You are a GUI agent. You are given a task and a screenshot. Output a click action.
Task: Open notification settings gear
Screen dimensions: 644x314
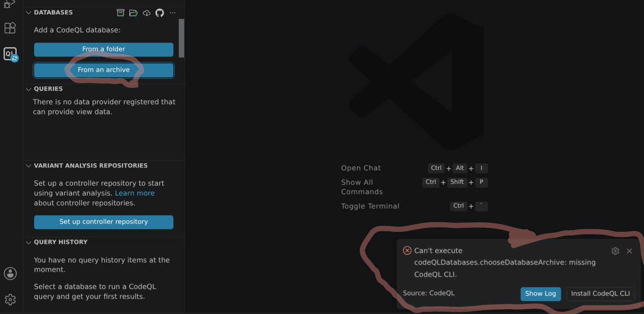(x=615, y=251)
